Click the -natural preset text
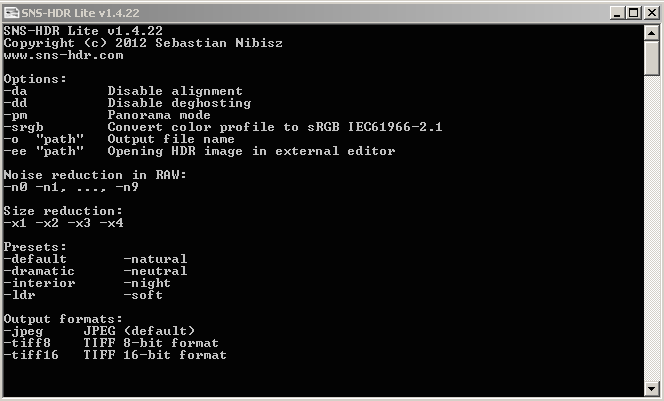This screenshot has height=401, width=664. point(155,259)
